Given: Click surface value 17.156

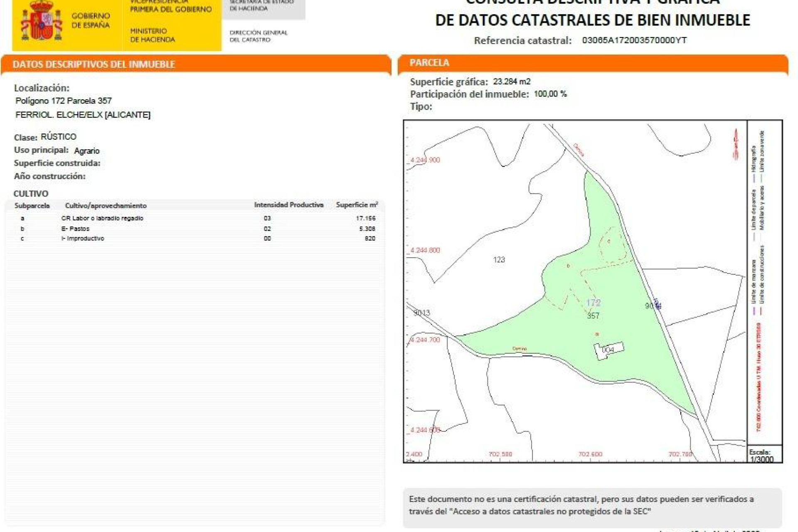Looking at the screenshot, I should [x=365, y=218].
